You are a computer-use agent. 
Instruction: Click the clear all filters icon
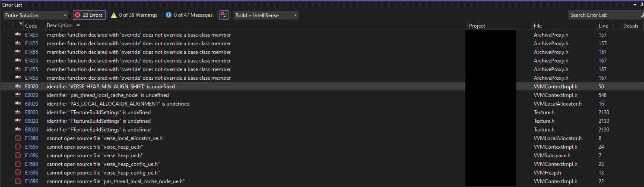(x=224, y=15)
